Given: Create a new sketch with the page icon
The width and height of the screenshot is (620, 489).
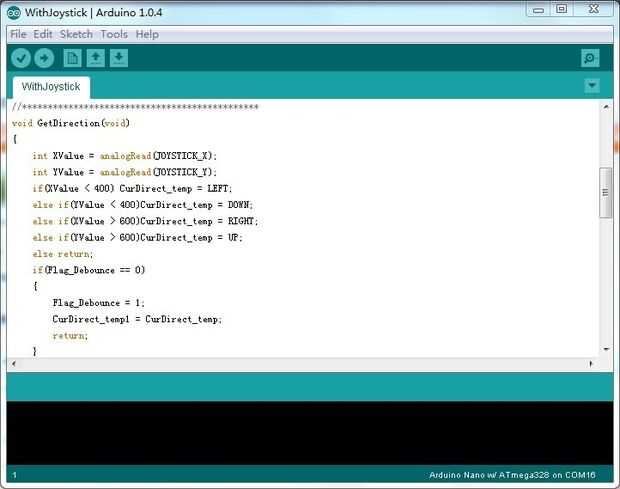Looking at the screenshot, I should point(72,58).
